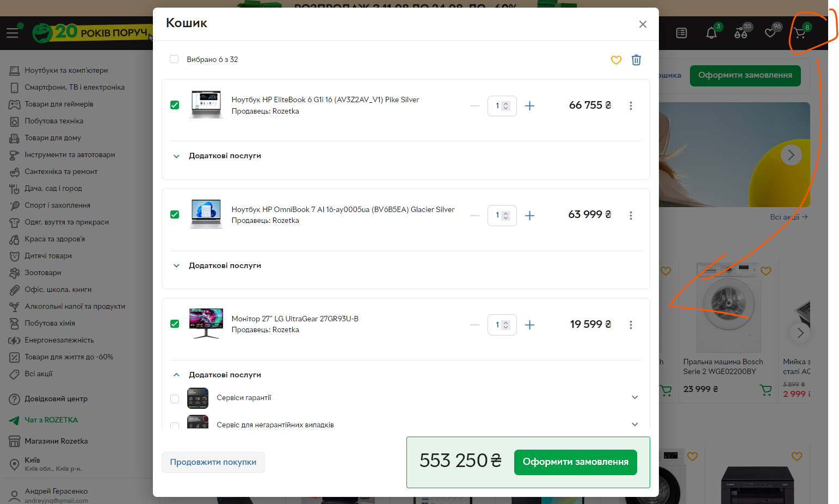Screen dimensions: 839x504
Task: Open Ноутбуки та комп'ютери category
Action: click(x=66, y=70)
